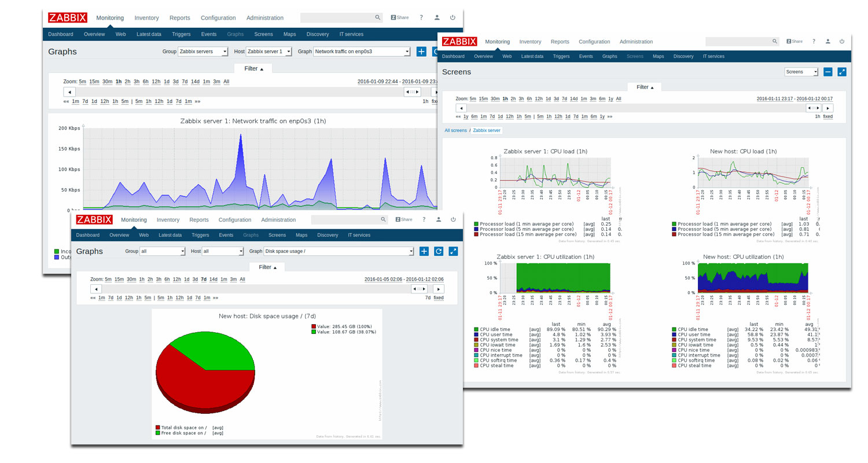Click the user profile icon in the Disk space window
This screenshot has height=463, width=868.
click(439, 220)
